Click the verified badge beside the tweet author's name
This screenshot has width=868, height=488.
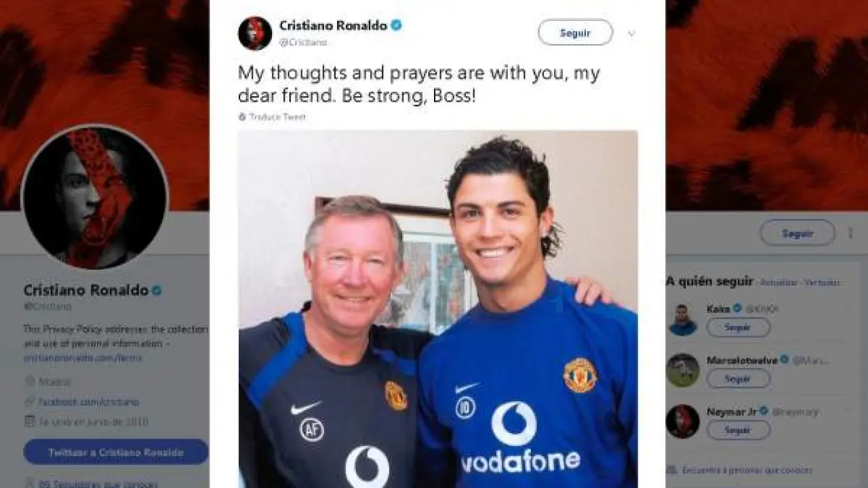pyautogui.click(x=397, y=26)
